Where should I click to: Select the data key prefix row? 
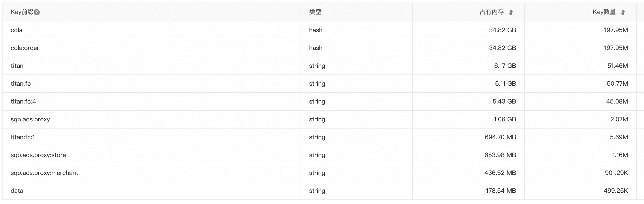[x=17, y=191]
